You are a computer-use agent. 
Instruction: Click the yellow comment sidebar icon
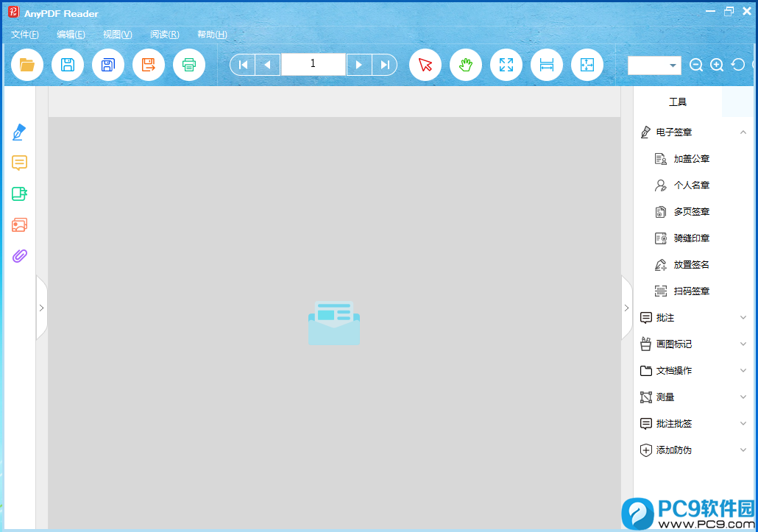(x=19, y=163)
